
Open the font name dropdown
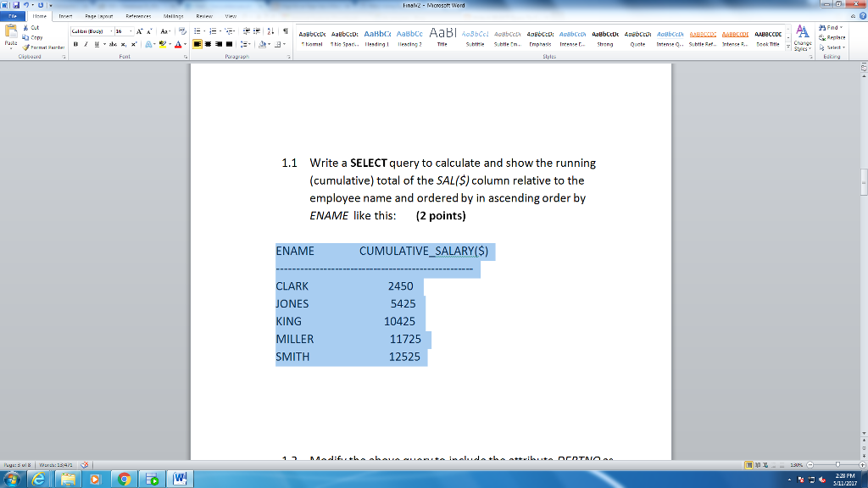click(111, 30)
